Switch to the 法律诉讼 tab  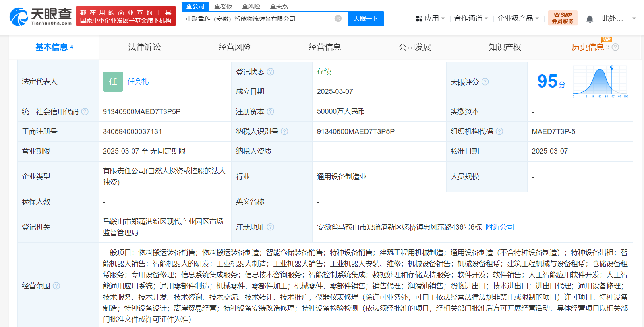pos(144,47)
